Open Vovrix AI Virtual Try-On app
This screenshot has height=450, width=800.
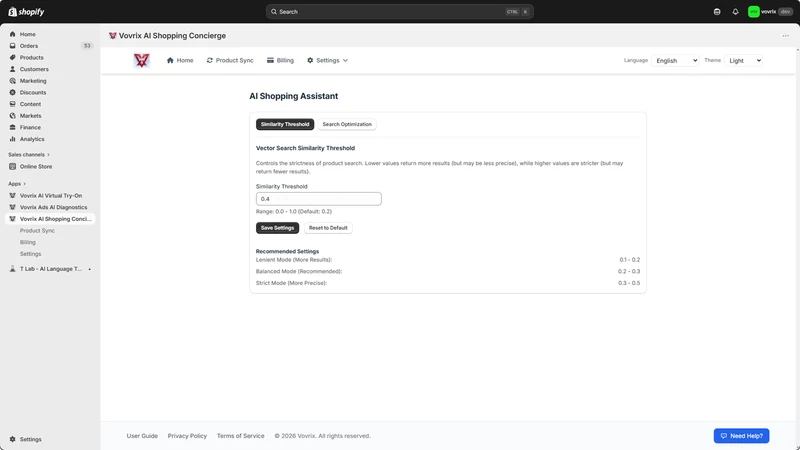pos(50,195)
